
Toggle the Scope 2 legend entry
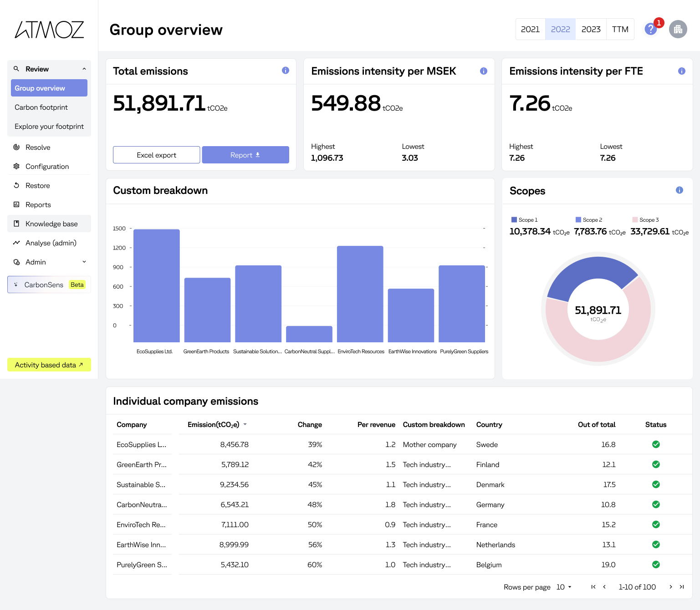588,220
